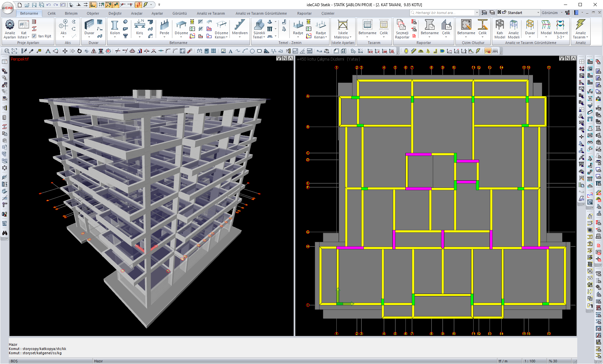The width and height of the screenshot is (603, 364).
Task: Expand the İskele Makrosu dropdown
Action: [x=343, y=37]
